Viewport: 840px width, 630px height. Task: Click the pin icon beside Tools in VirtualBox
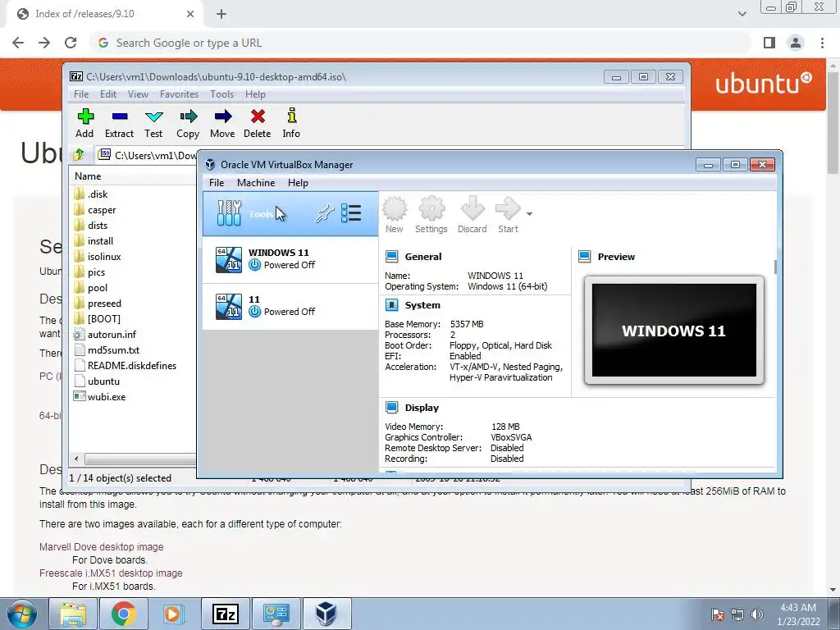pos(324,214)
